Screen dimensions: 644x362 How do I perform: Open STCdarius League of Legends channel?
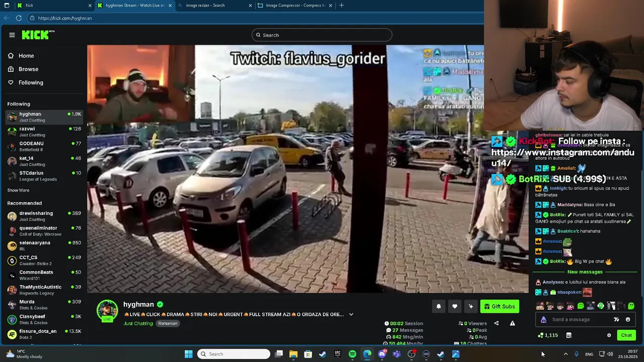point(44,176)
